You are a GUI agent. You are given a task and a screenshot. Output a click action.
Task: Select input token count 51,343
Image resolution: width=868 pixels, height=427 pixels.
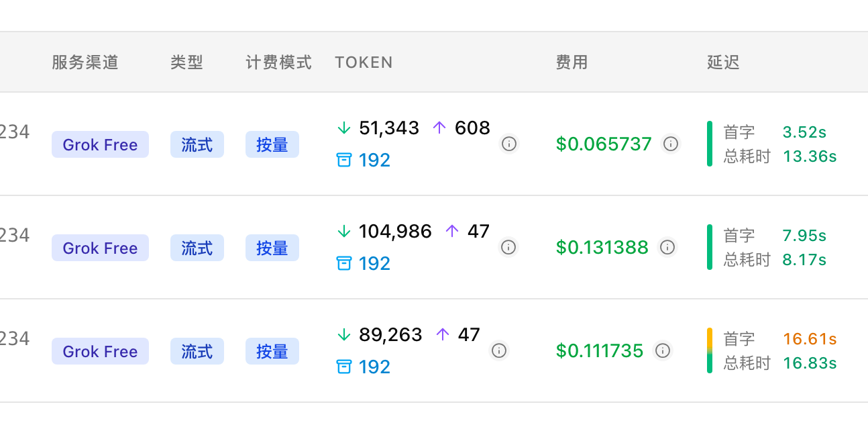pyautogui.click(x=389, y=128)
